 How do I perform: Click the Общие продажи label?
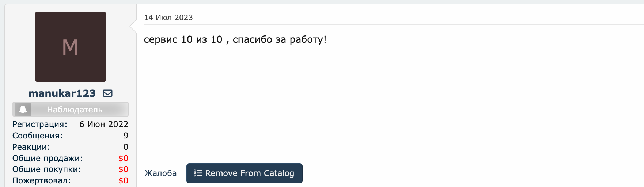48,158
